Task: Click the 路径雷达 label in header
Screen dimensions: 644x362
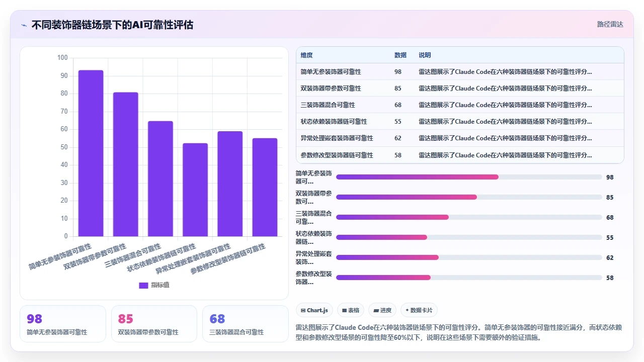Action: [610, 24]
